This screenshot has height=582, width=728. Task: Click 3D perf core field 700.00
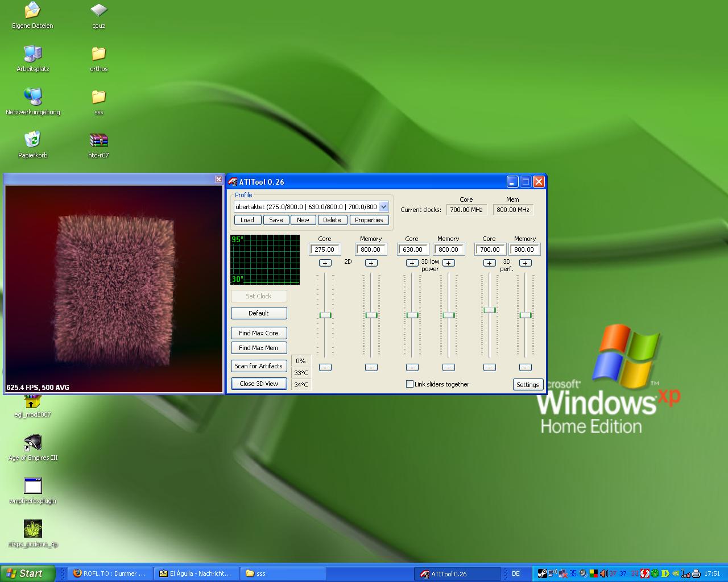[x=490, y=250]
